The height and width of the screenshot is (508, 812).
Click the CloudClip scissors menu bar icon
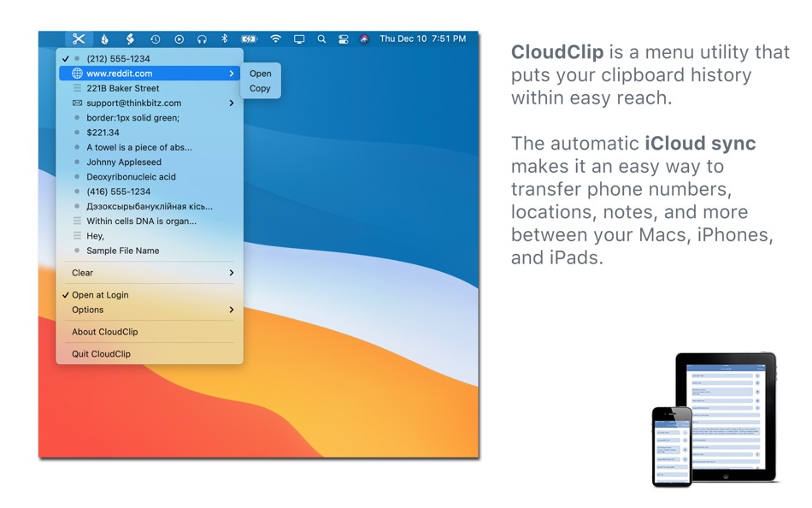point(79,38)
